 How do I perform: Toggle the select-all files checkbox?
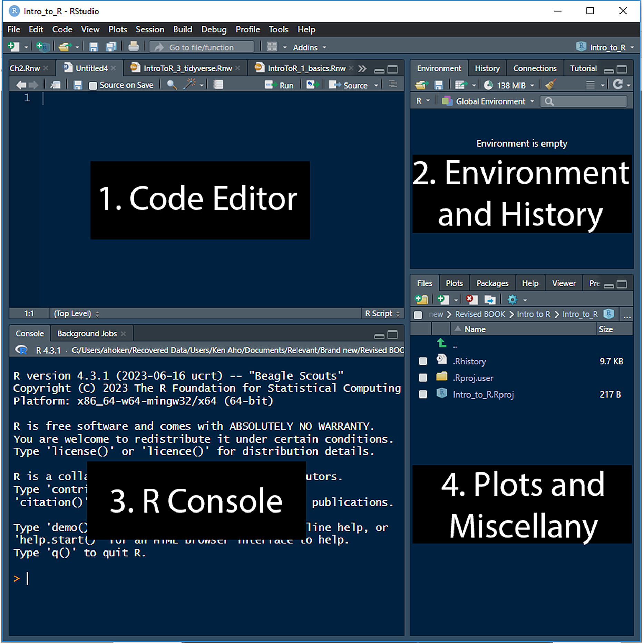(418, 315)
